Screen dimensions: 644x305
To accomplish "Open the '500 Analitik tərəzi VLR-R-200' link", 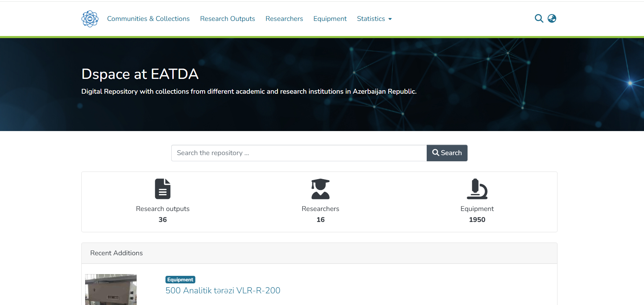I will pos(223,291).
